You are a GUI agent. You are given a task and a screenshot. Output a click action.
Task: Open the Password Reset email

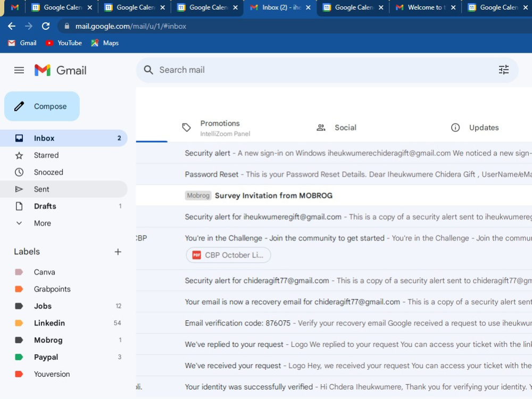[x=334, y=174]
